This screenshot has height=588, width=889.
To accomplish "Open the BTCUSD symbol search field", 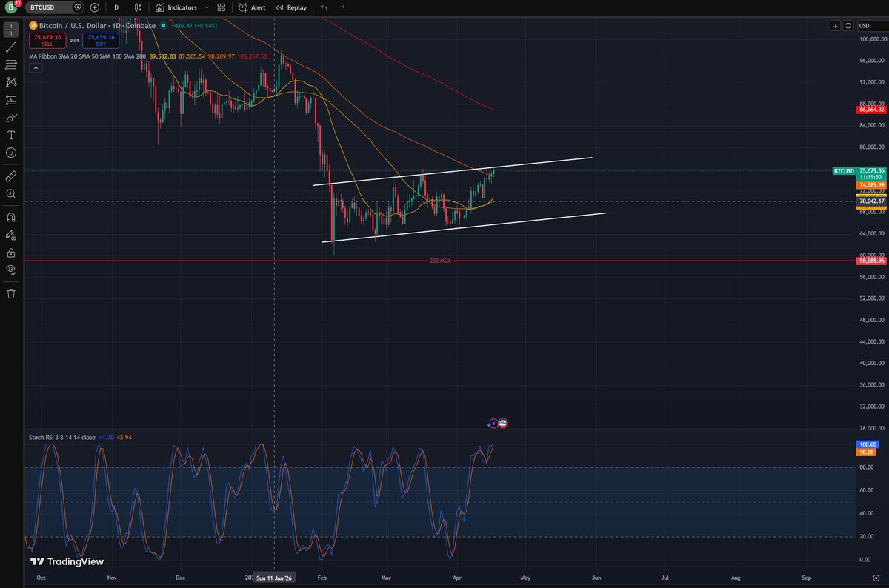I will (54, 7).
